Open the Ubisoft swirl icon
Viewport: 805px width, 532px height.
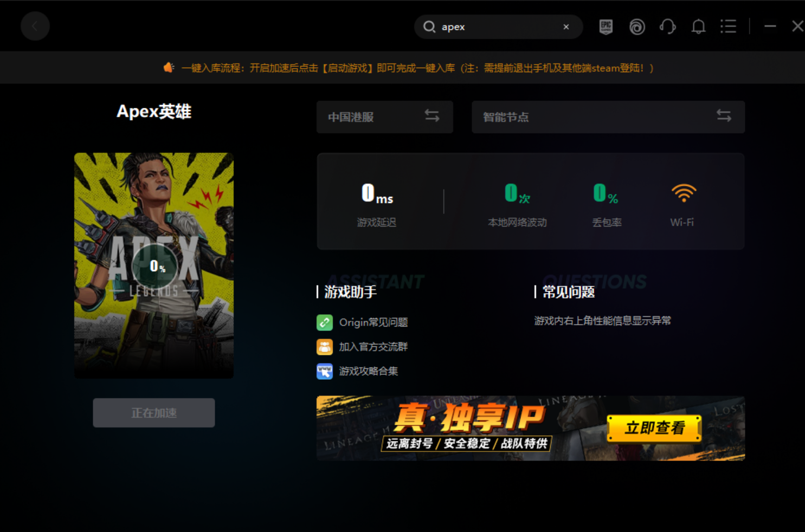637,27
